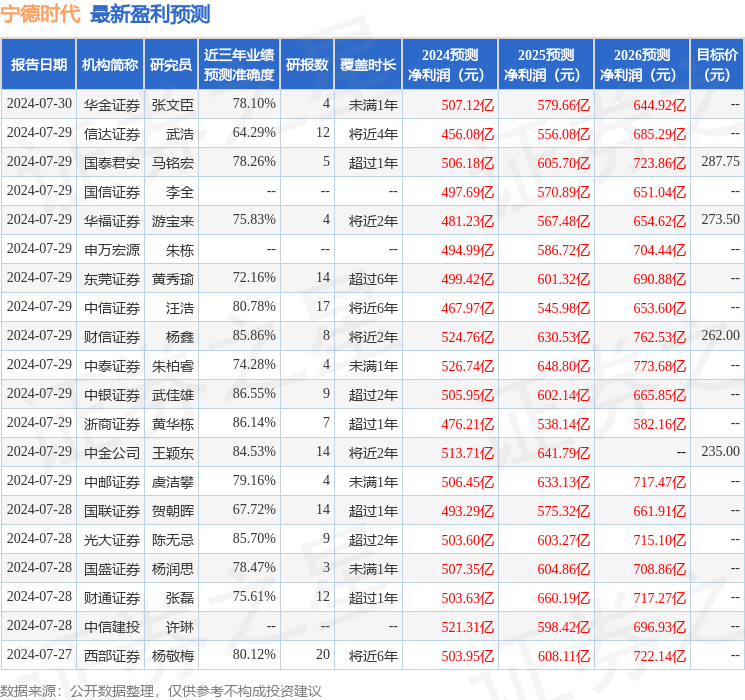Click 2025预测净利润 column header
Screen dimensions: 745x700
point(546,65)
